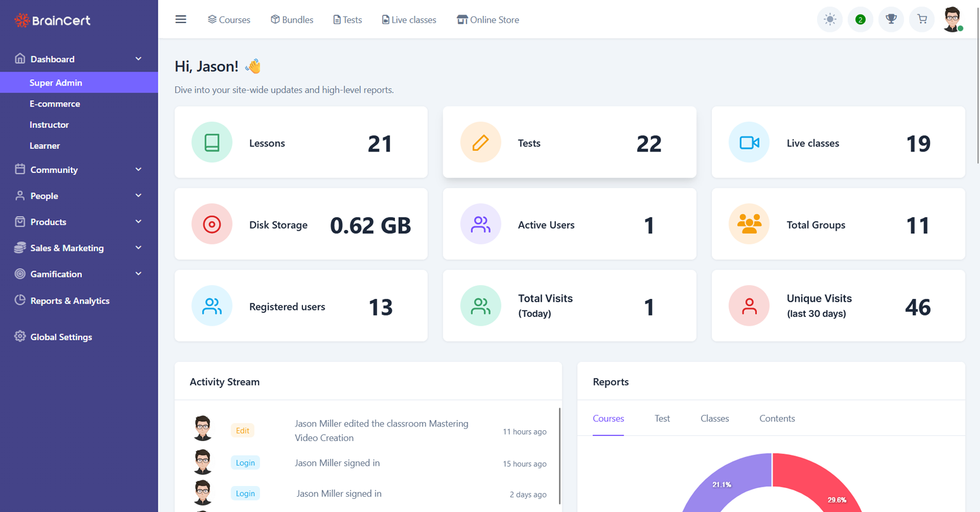
Task: Click the hamburger menu to collapse sidebar
Action: pyautogui.click(x=181, y=19)
